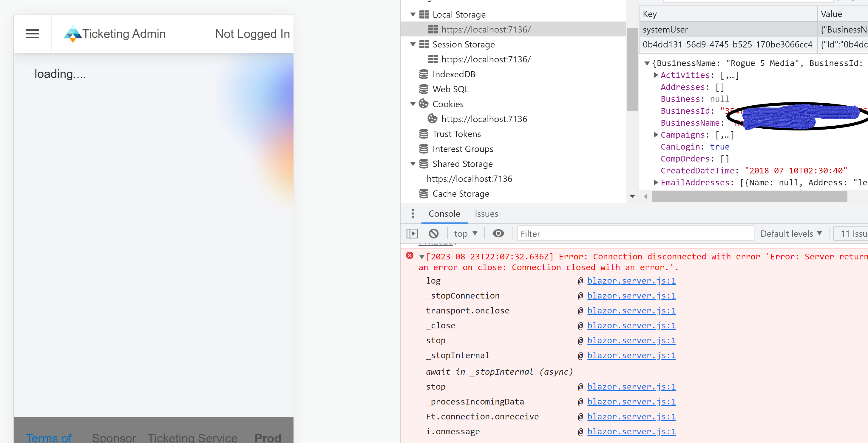This screenshot has height=443, width=868.
Task: Switch to the Issues tab
Action: (486, 213)
